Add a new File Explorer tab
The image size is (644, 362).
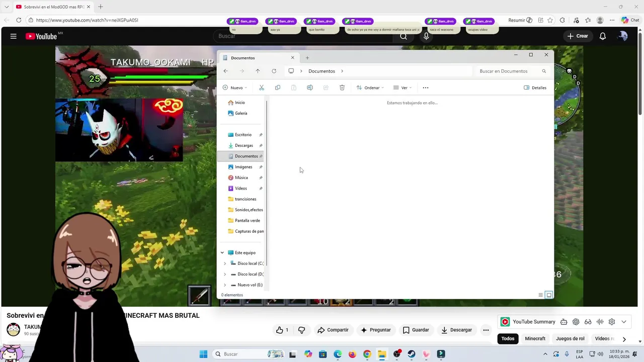(x=307, y=58)
